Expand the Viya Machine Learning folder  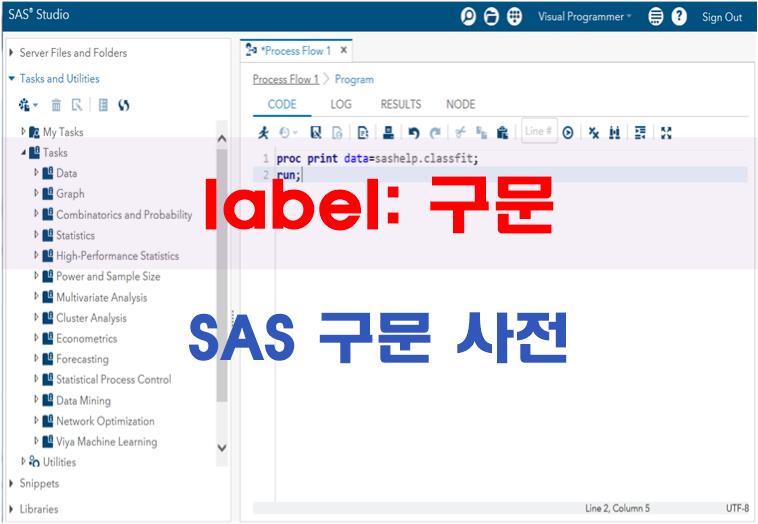coord(36,441)
